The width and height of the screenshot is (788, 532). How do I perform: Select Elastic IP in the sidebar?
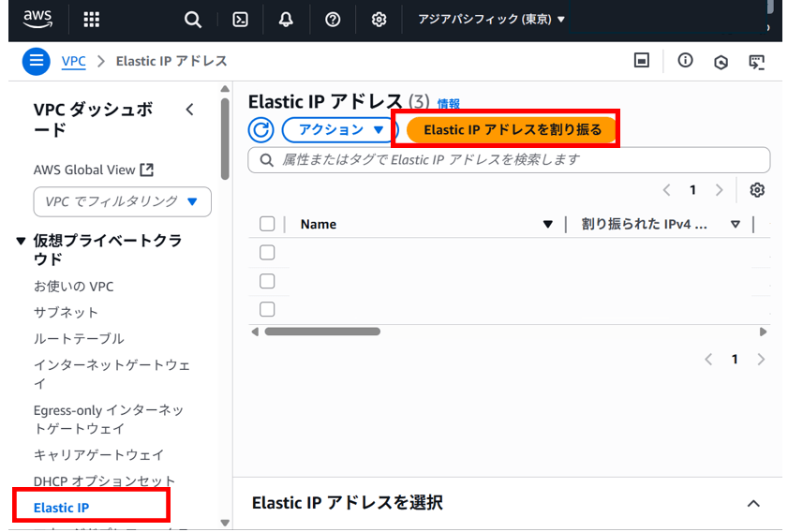[x=62, y=508]
